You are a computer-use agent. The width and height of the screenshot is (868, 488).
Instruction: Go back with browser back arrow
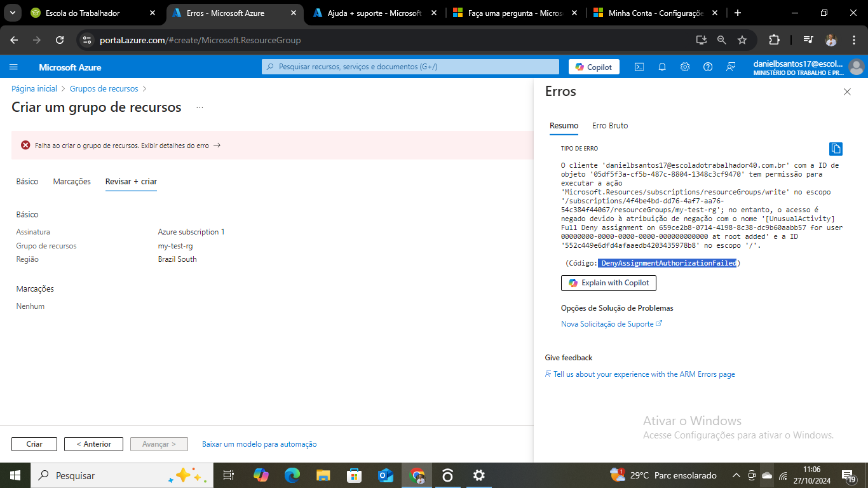(14, 40)
